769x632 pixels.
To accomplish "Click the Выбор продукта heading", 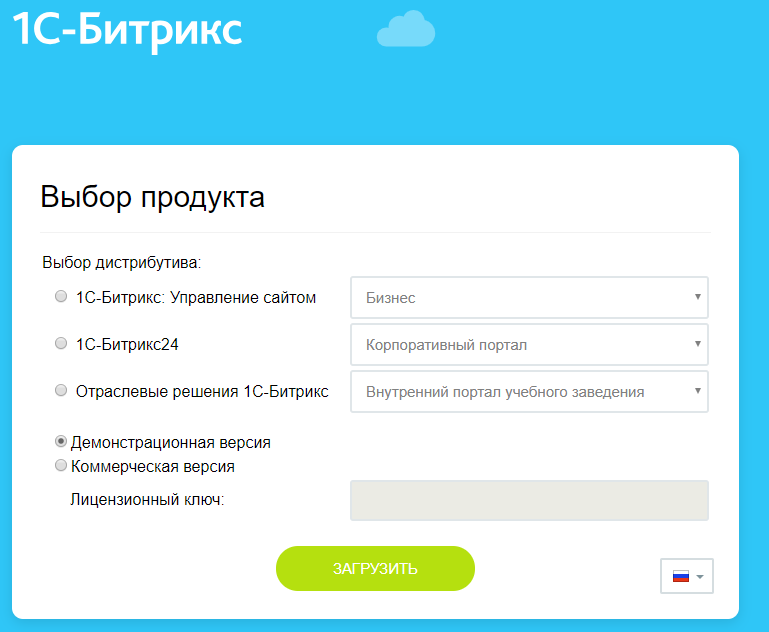I will coord(153,197).
